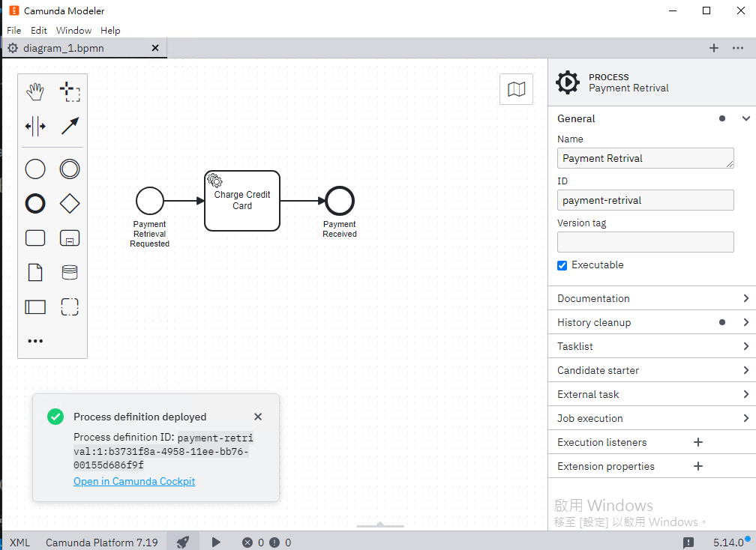Open more palette tools (three dots)

coord(35,341)
